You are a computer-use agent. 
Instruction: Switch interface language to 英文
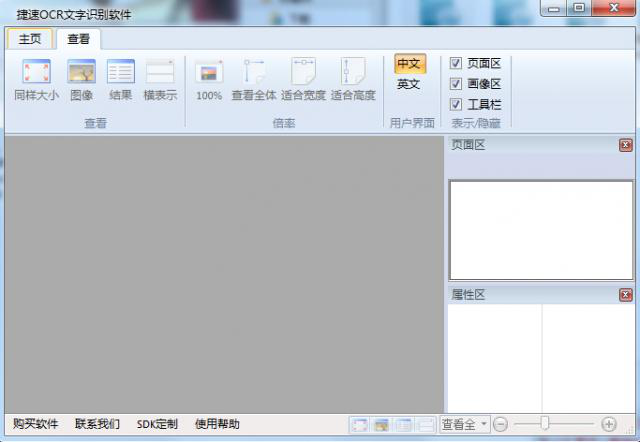pos(409,84)
